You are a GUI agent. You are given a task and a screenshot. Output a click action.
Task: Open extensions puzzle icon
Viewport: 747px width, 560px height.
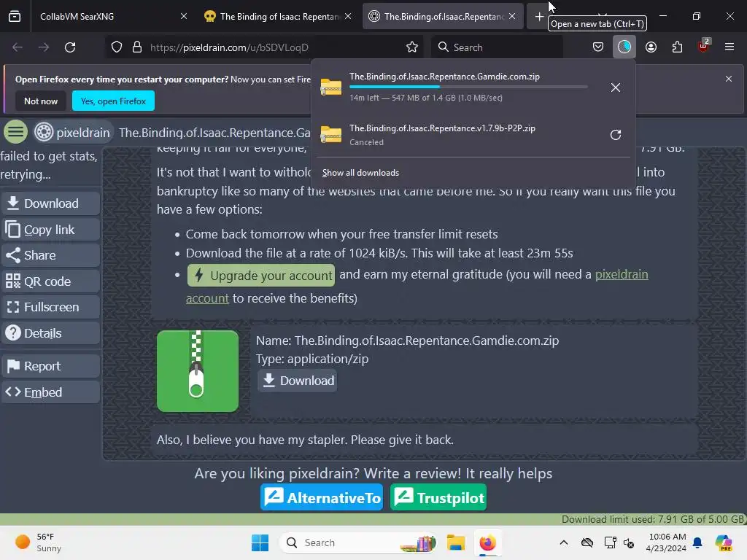pos(677,47)
